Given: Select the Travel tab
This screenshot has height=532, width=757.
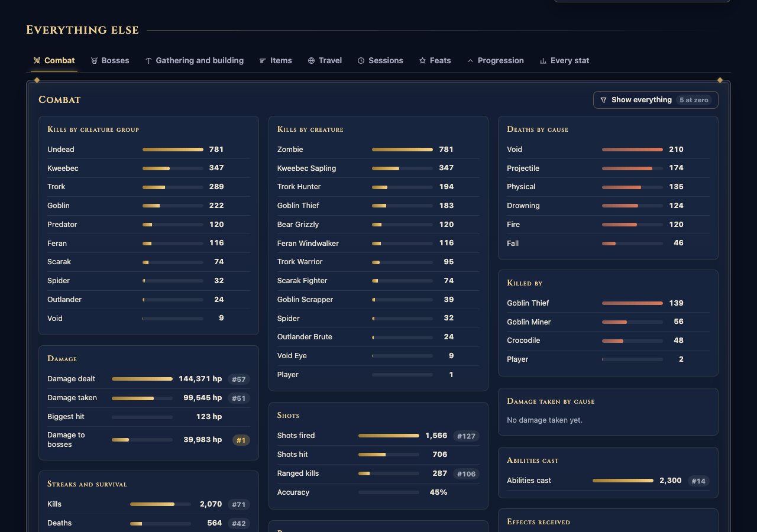Looking at the screenshot, I should point(325,60).
